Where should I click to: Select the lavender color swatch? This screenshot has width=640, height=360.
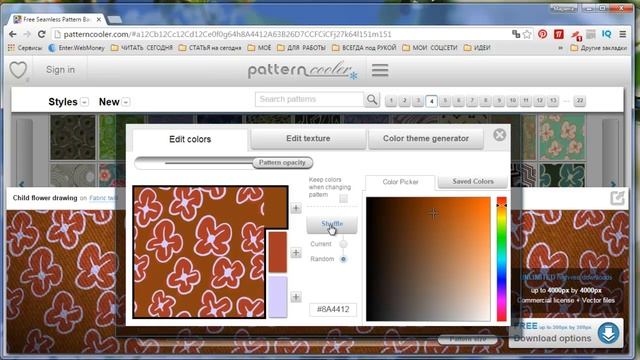point(278,297)
